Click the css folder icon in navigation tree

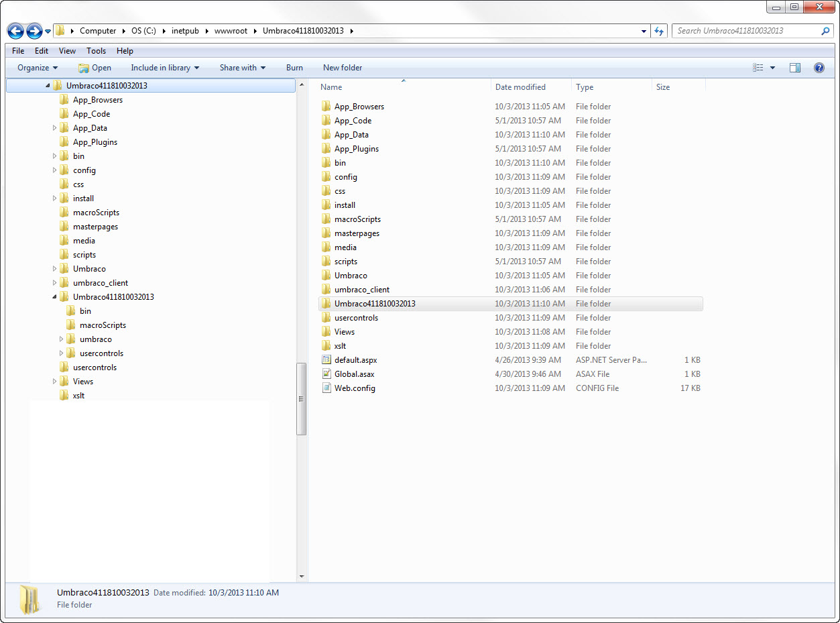(x=64, y=184)
